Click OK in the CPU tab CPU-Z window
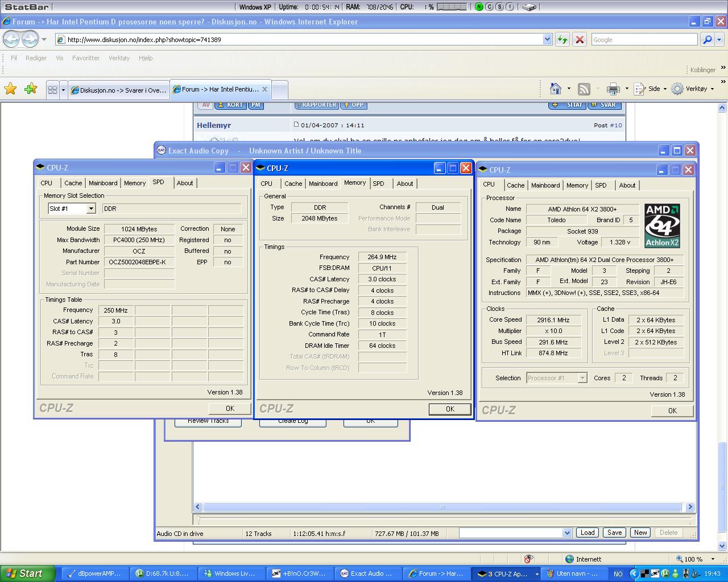Viewport: 728px width, 582px height. (672, 410)
